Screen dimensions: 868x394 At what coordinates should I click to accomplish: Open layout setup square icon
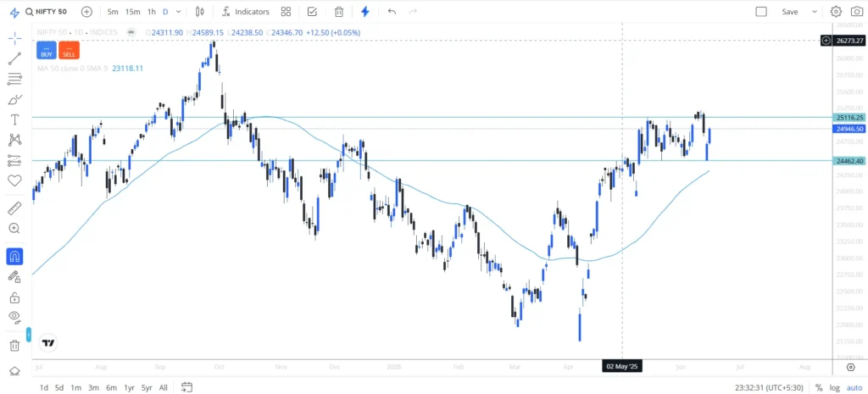click(x=761, y=12)
